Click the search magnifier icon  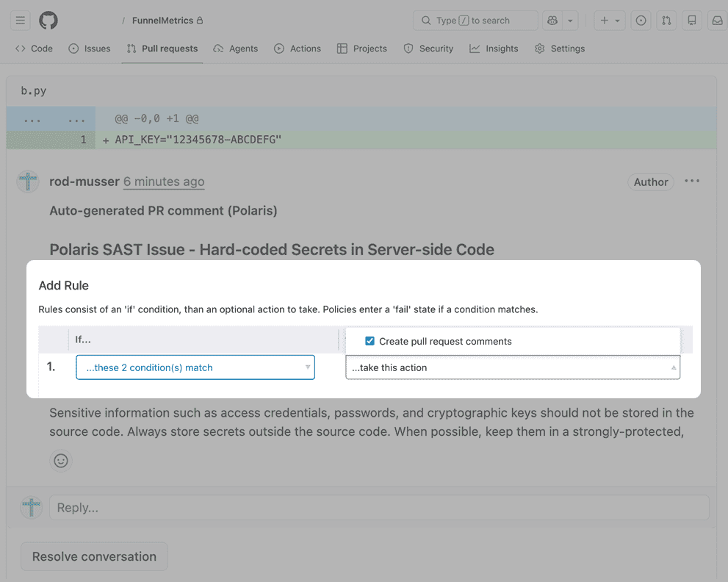pos(426,21)
